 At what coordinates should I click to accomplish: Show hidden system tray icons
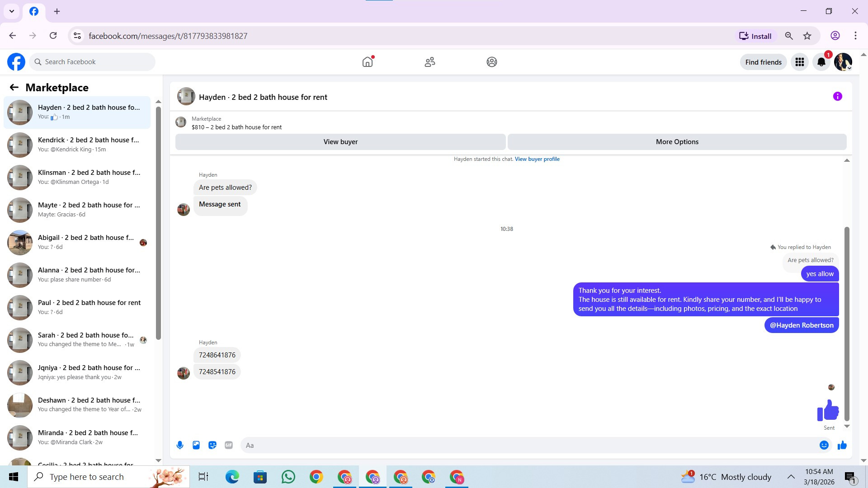click(x=791, y=477)
